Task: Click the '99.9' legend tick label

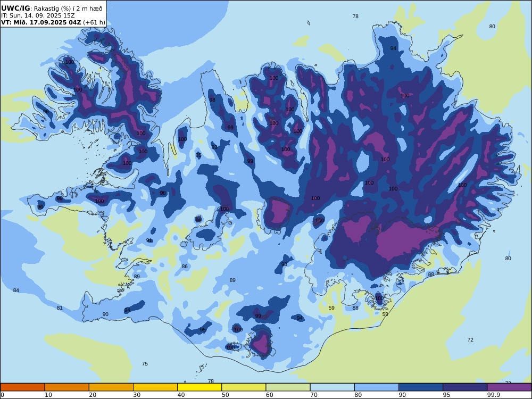Action: pos(493,395)
